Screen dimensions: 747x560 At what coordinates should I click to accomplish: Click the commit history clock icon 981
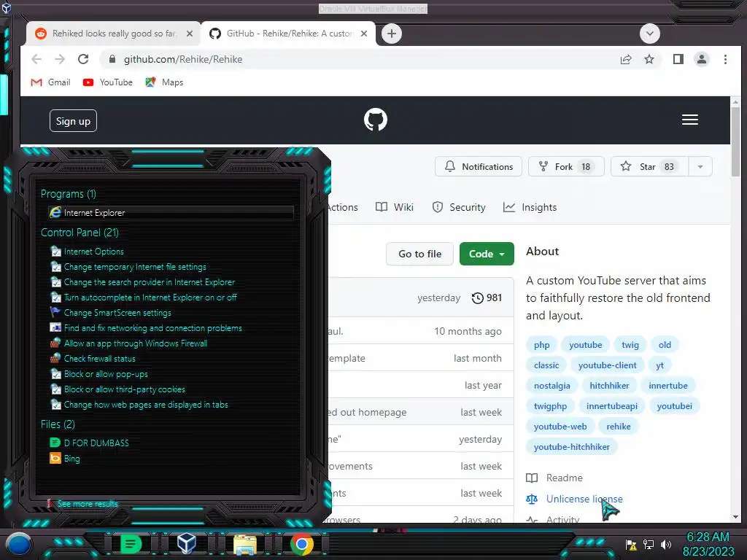(487, 298)
